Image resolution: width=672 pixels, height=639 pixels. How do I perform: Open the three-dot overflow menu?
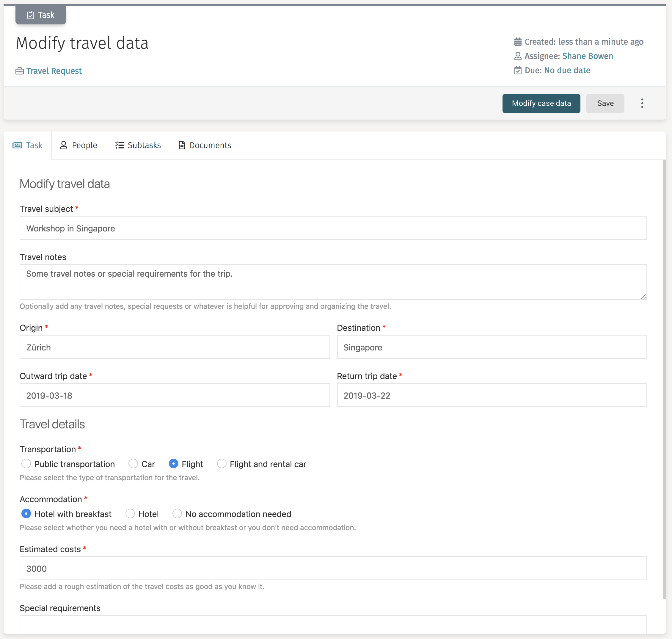[642, 103]
